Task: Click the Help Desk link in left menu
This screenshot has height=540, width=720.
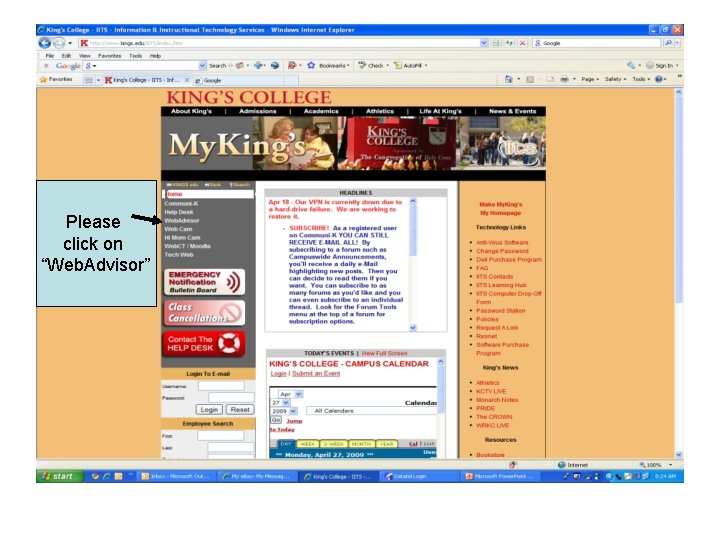Action: pos(179,212)
